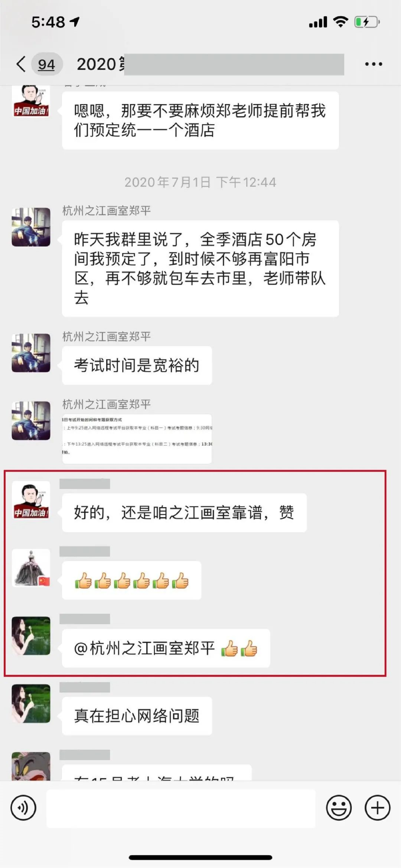The image size is (401, 868).
Task: Select the 考试时间是宽裕的 message bubble
Action: tap(137, 365)
